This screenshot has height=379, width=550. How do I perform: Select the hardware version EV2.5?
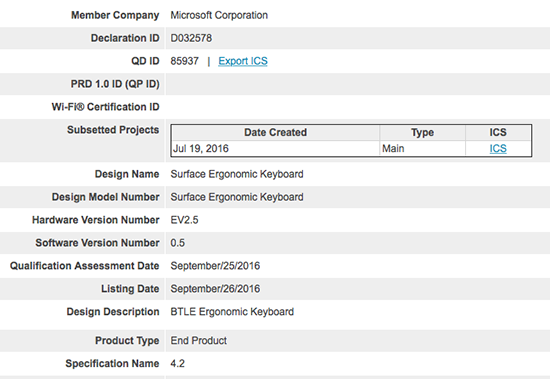[x=185, y=220]
